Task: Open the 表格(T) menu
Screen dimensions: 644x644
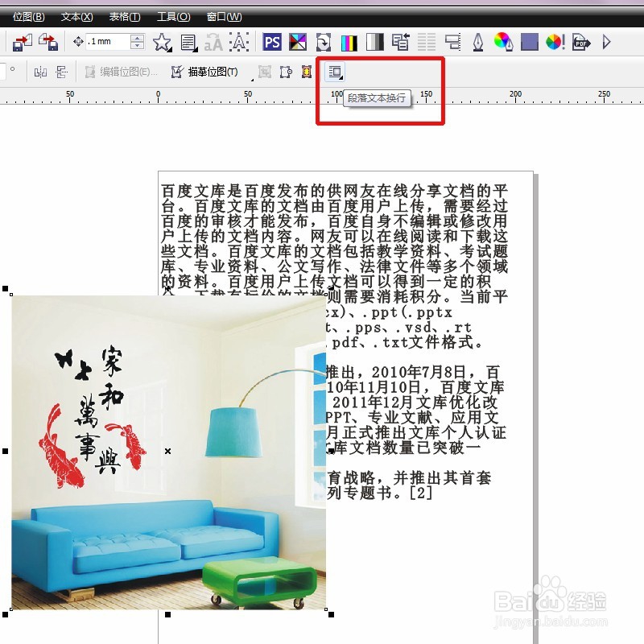Action: click(125, 17)
